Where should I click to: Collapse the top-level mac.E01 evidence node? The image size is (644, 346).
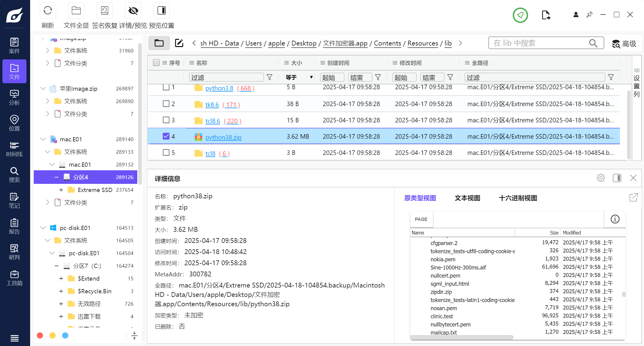tap(43, 139)
